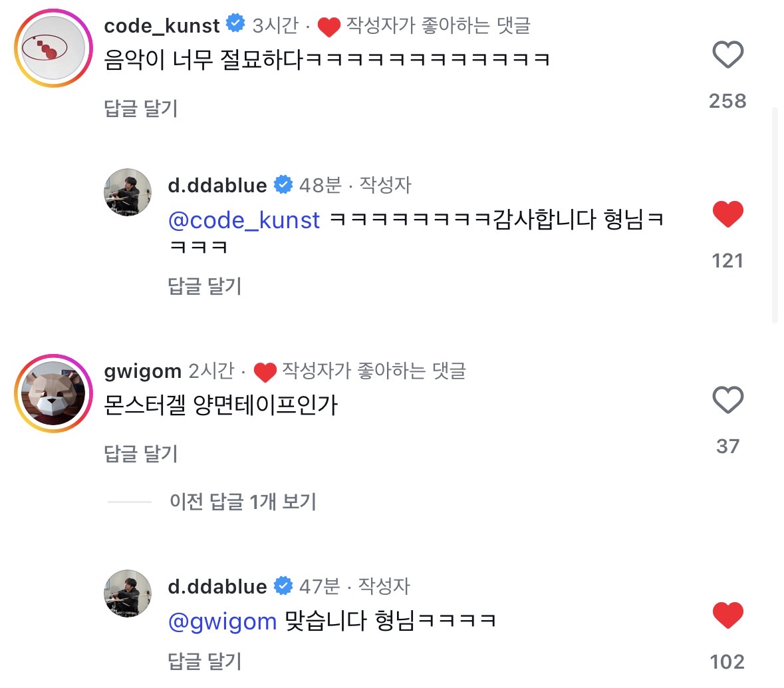
Task: Like gwigom's comment with heart icon
Action: click(x=727, y=400)
